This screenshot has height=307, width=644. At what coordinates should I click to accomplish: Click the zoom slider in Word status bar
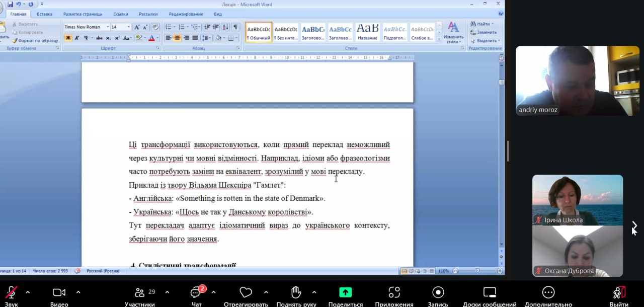(x=477, y=271)
